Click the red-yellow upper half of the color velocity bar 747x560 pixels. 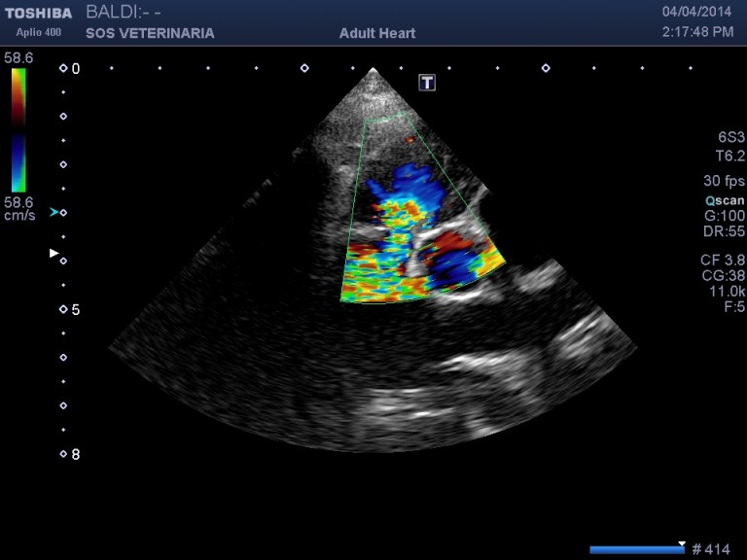click(x=18, y=97)
